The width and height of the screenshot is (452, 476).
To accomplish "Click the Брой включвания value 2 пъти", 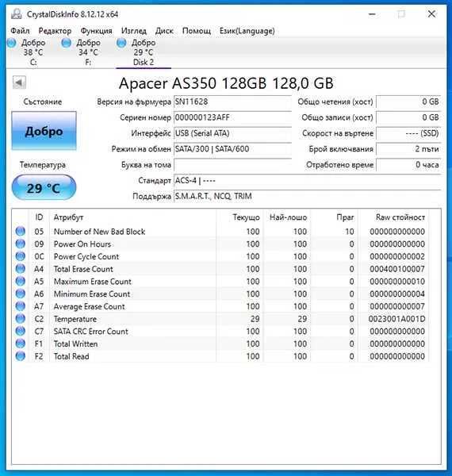I will click(408, 149).
